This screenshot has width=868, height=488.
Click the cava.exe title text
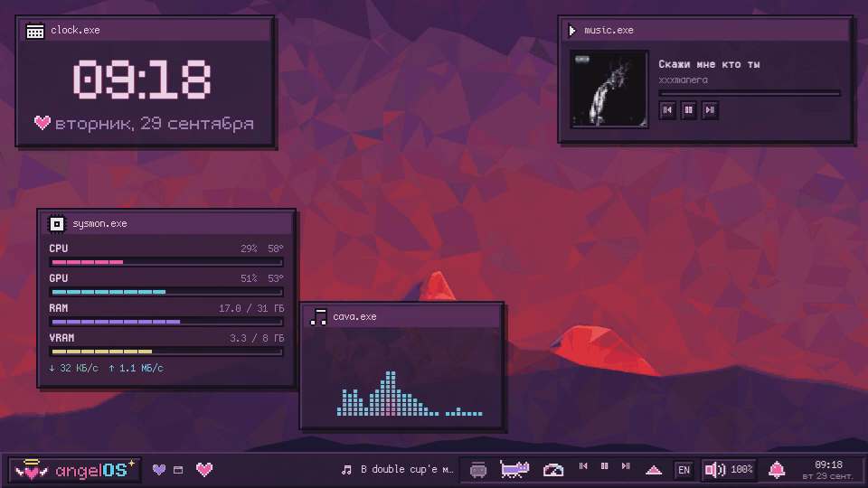pyautogui.click(x=354, y=316)
